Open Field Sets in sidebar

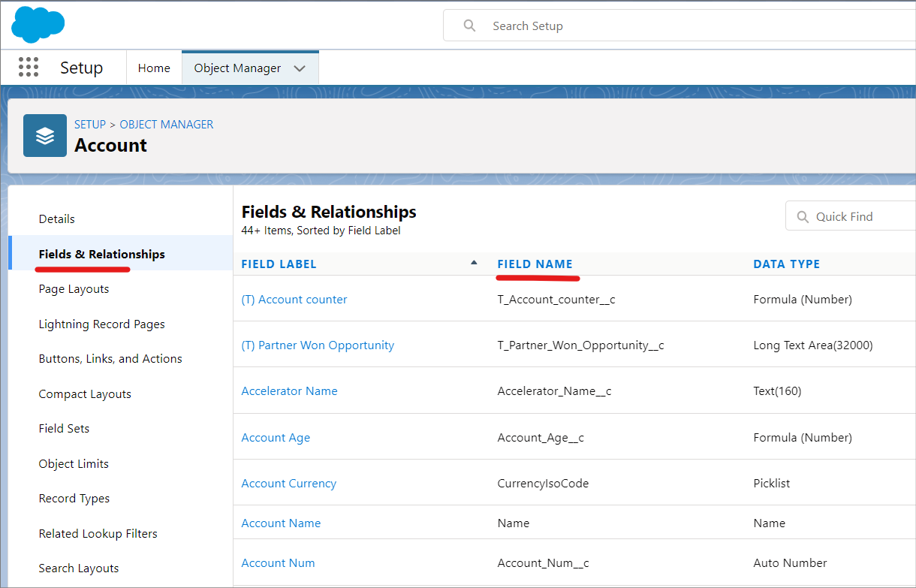(64, 429)
